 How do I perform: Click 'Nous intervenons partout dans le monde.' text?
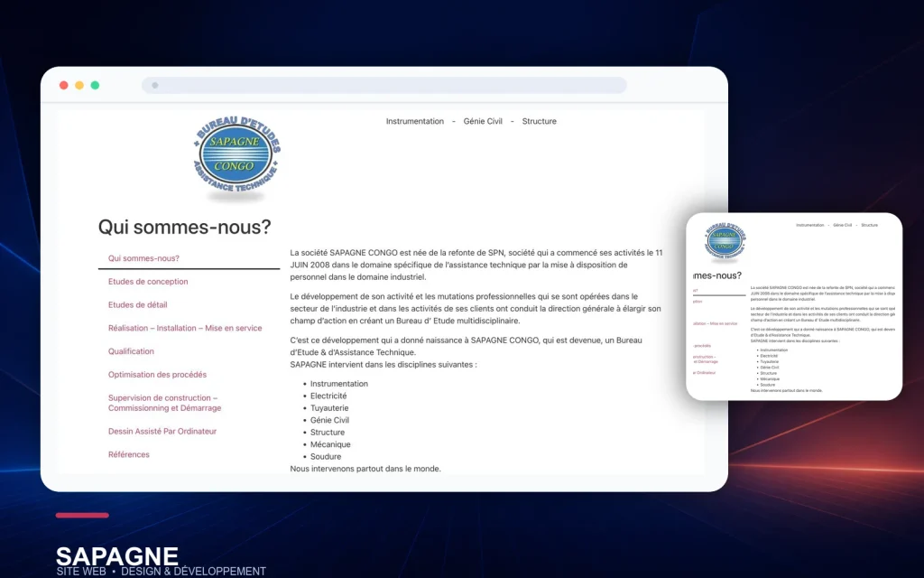point(365,469)
